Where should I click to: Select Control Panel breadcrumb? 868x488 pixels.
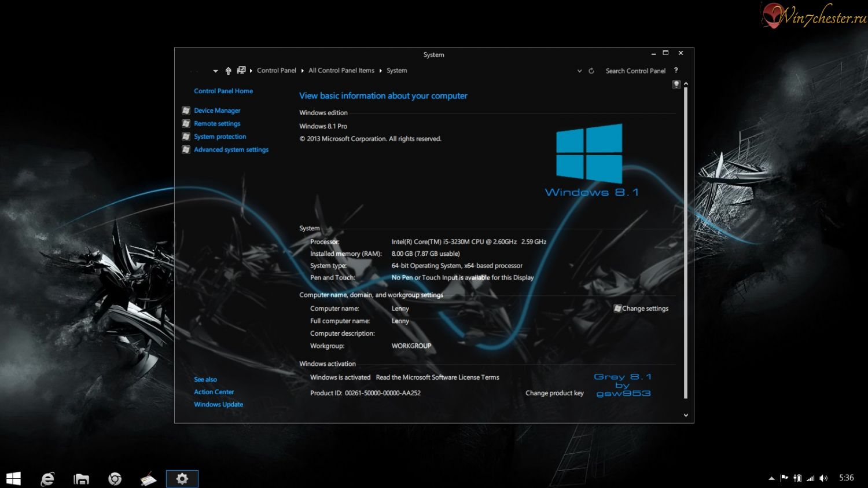tap(276, 71)
